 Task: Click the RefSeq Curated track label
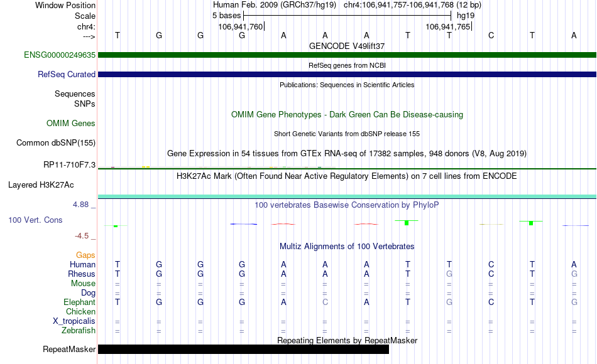(66, 74)
